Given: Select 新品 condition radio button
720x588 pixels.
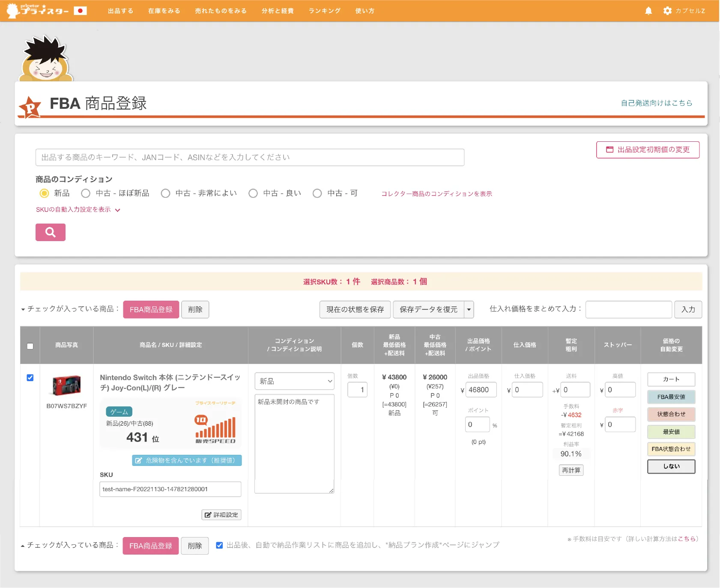Looking at the screenshot, I should pyautogui.click(x=44, y=193).
